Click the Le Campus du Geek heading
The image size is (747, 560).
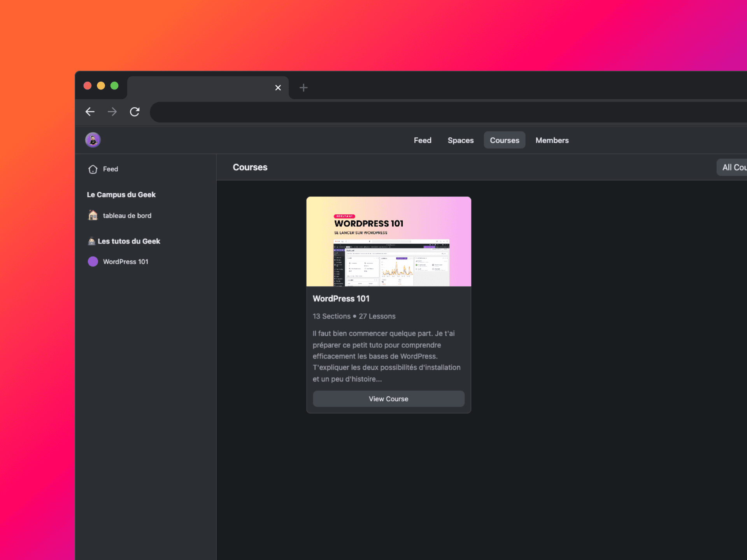pyautogui.click(x=121, y=194)
